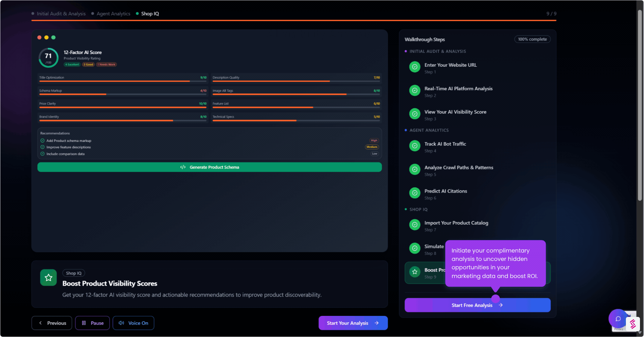The image size is (644, 337).
Task: Click the Start Your Analysis button
Action: click(x=353, y=323)
